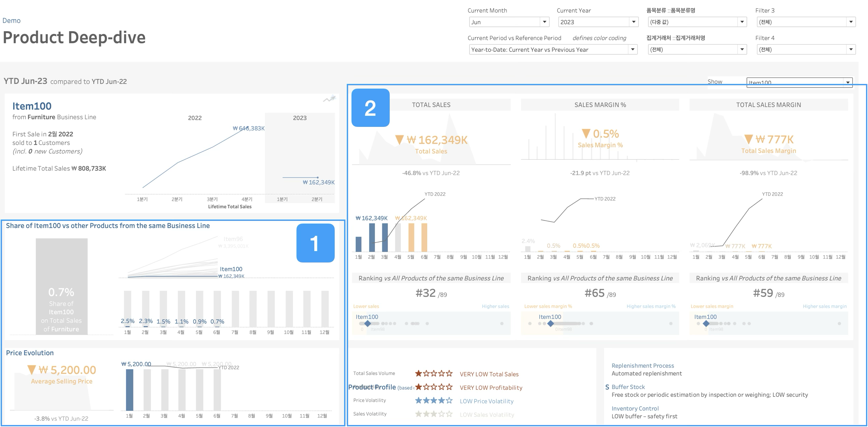The height and width of the screenshot is (427, 868).
Task: Open the 집계거래처명 filter dropdown
Action: [x=742, y=50]
